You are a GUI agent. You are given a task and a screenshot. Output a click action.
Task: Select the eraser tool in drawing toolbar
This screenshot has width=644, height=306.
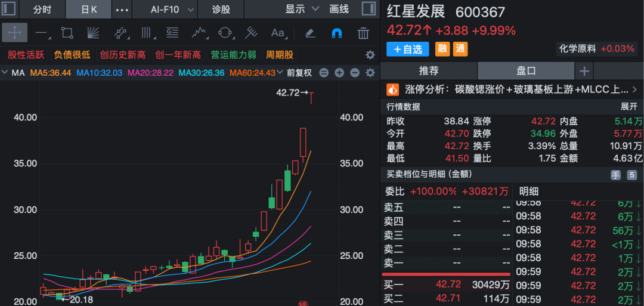[310, 32]
